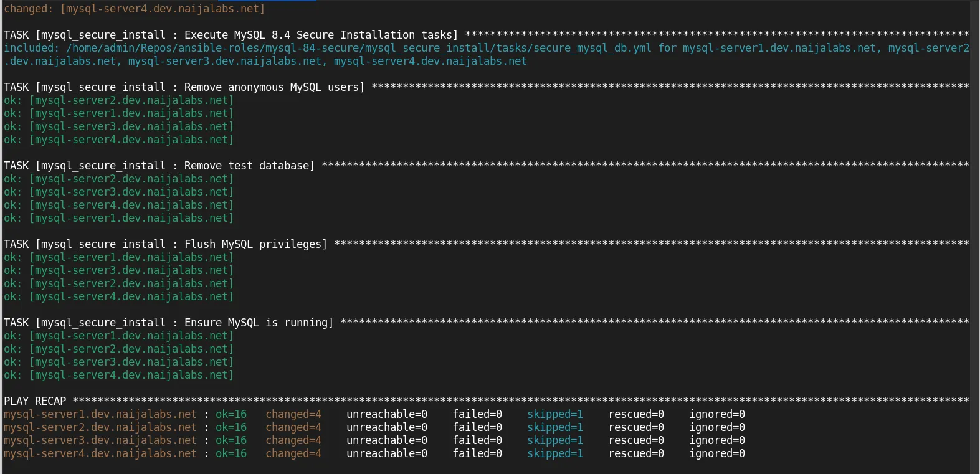Click failed=0 in the mysql-server1 recap row
980x474 pixels.
(477, 414)
